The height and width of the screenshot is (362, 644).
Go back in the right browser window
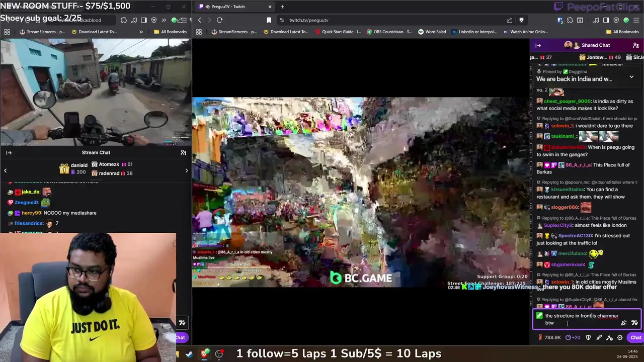coord(199,20)
